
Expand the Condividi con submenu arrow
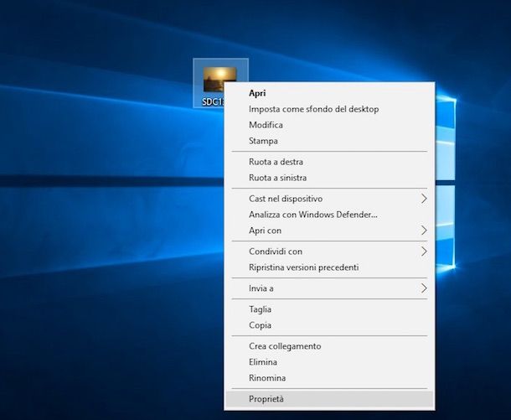pyautogui.click(x=424, y=251)
